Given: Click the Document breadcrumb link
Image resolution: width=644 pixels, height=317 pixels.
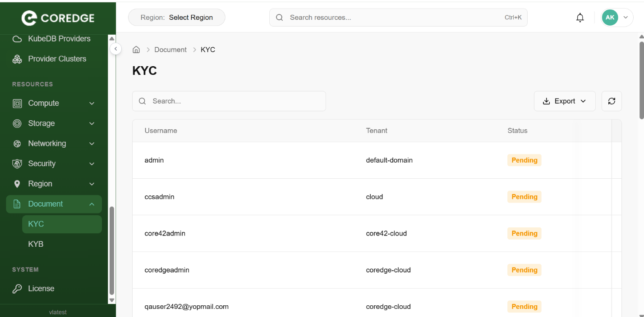Looking at the screenshot, I should click(170, 50).
